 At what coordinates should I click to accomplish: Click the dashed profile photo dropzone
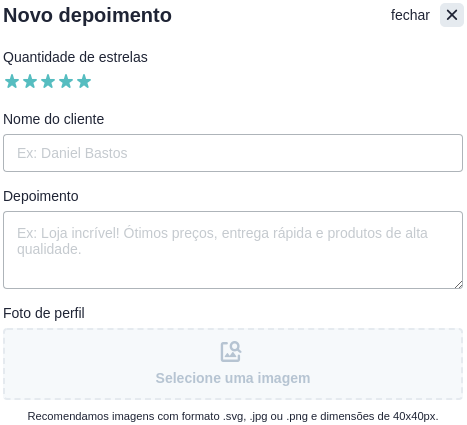tap(233, 364)
